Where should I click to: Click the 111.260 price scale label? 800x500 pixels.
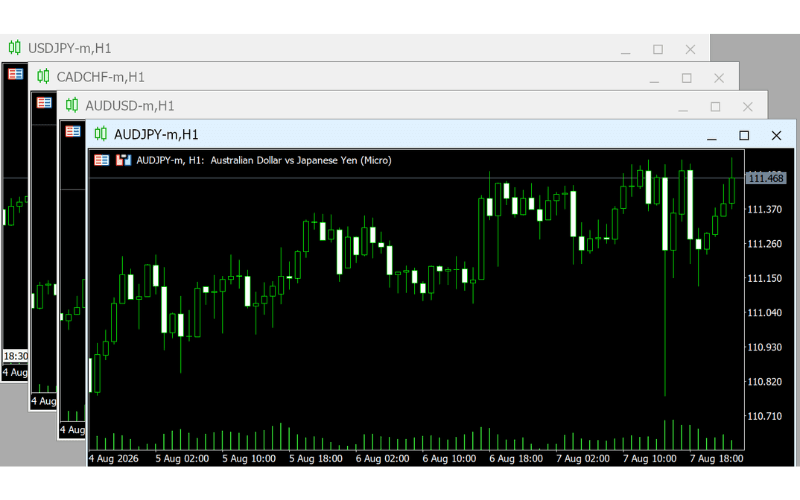pos(764,244)
